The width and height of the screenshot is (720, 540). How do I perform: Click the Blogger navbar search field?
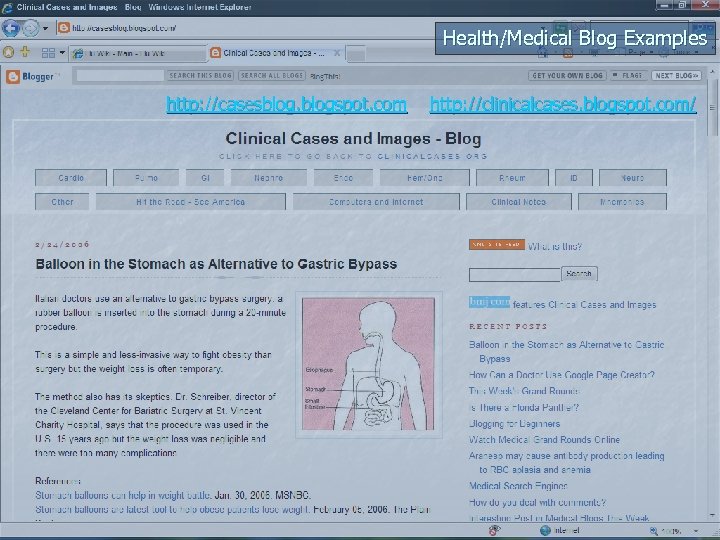click(120, 76)
